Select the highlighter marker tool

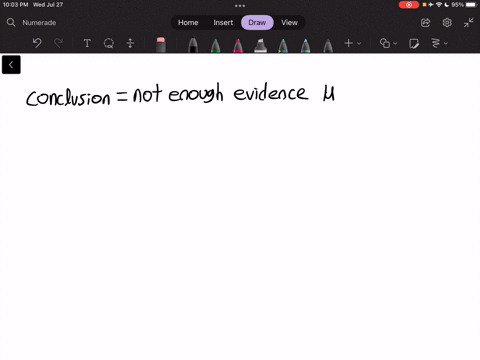[x=260, y=45]
